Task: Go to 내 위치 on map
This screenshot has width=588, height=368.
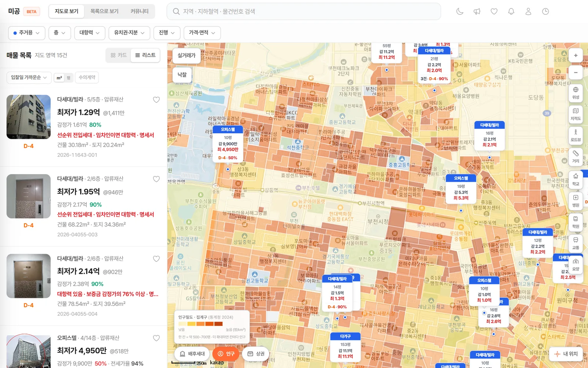Action: point(567,354)
